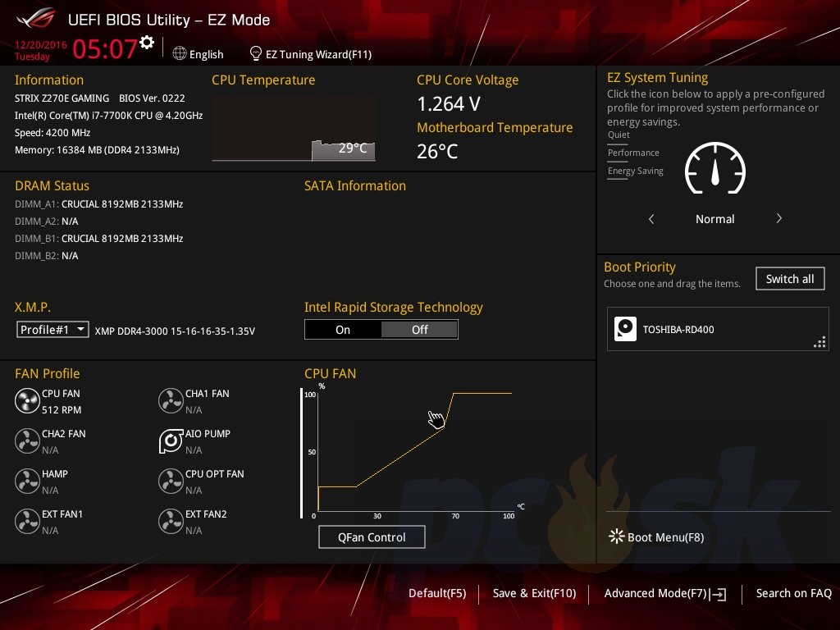Click the Boot Priority heading
This screenshot has height=630, width=840.
click(x=640, y=267)
